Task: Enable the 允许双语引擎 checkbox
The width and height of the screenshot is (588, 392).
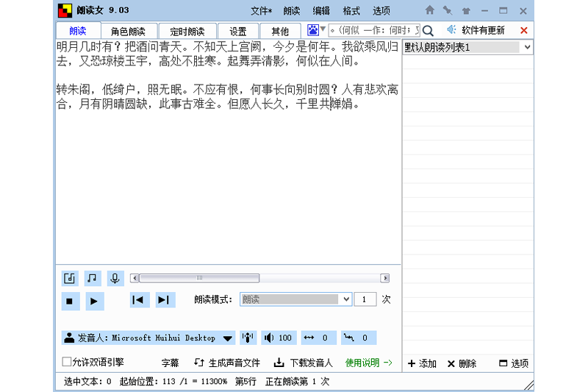Action: pos(67,362)
